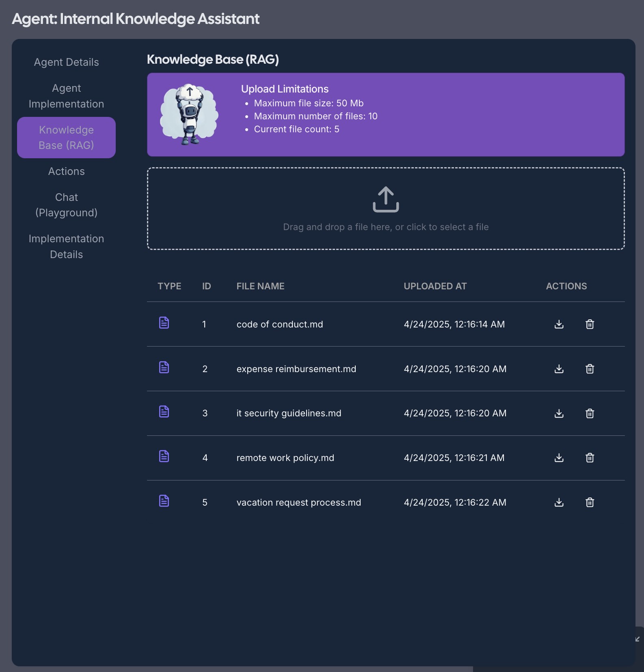
Task: Download expense reimbursement.md file
Action: pos(559,369)
